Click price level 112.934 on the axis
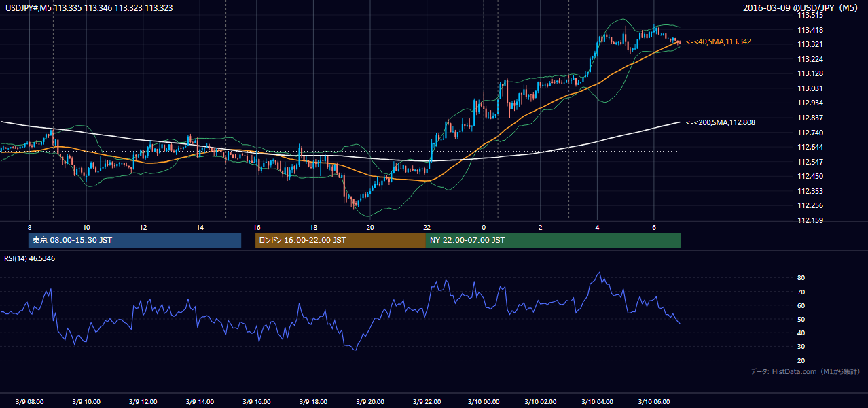The image size is (868, 408). point(810,103)
